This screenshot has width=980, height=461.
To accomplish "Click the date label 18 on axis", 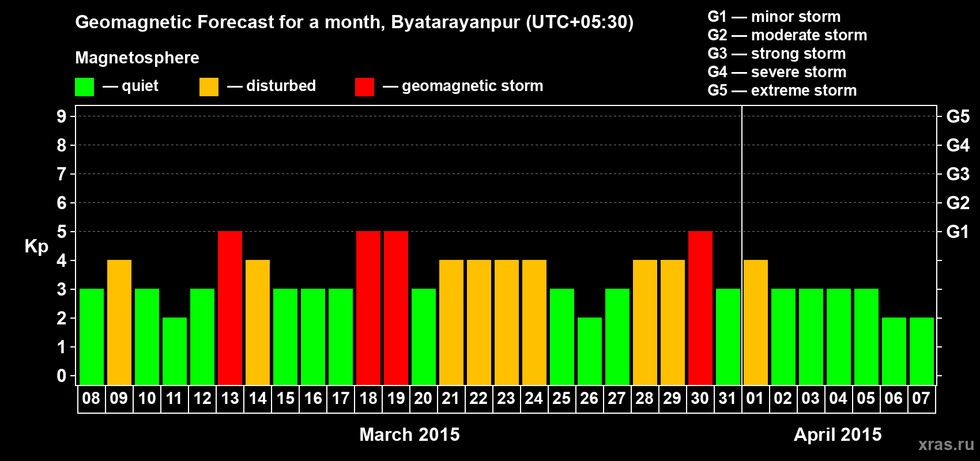I will 368,398.
